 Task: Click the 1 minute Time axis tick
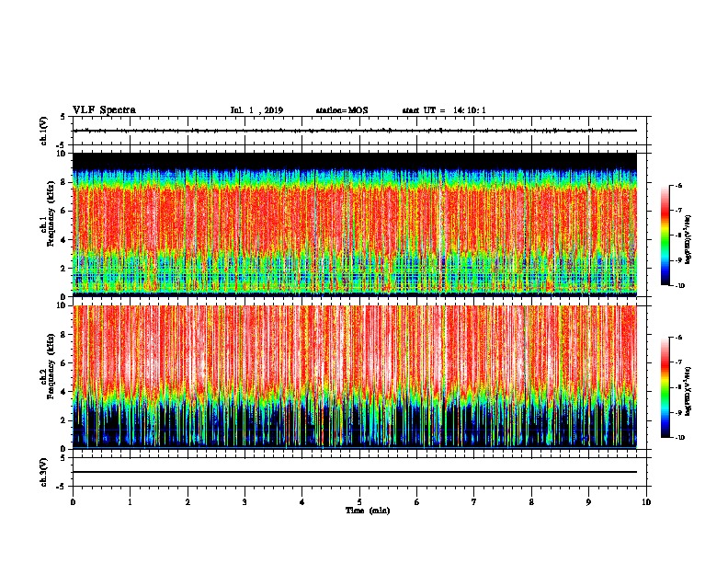pos(130,502)
